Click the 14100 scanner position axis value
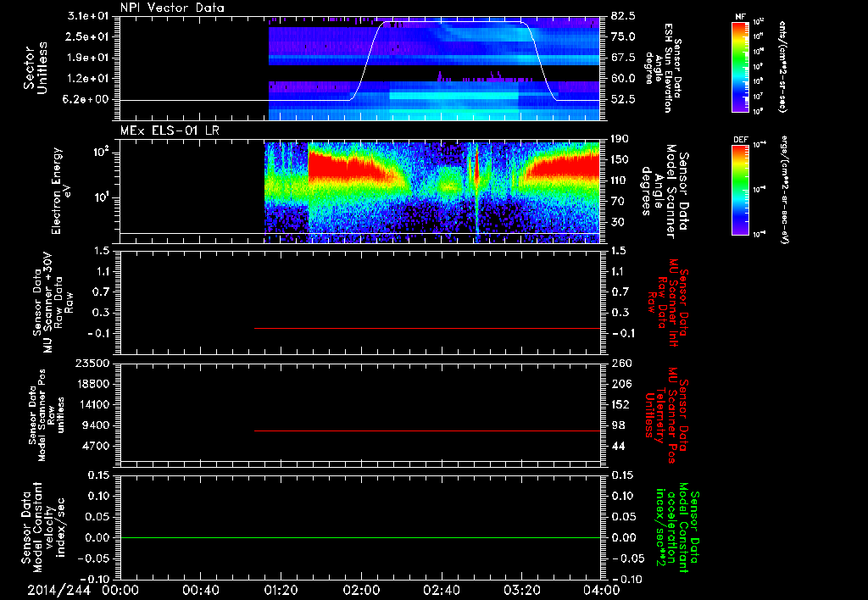Screen dimensions: 868x600 [92, 404]
